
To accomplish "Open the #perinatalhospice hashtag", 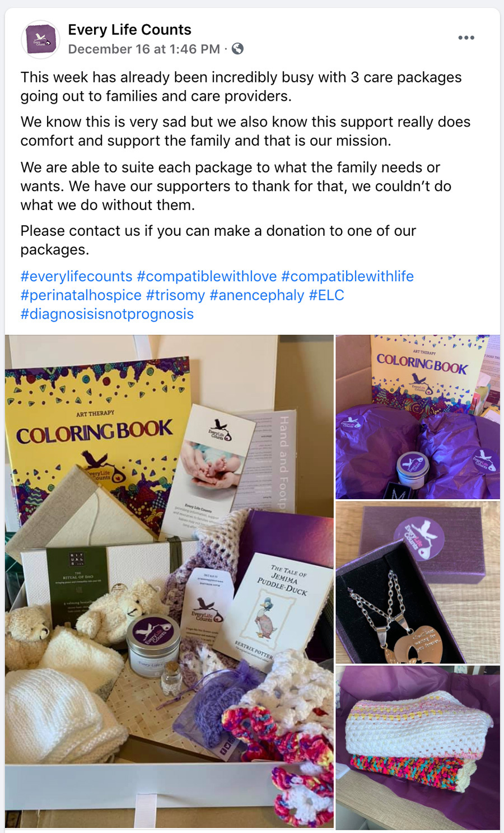I will (x=81, y=295).
